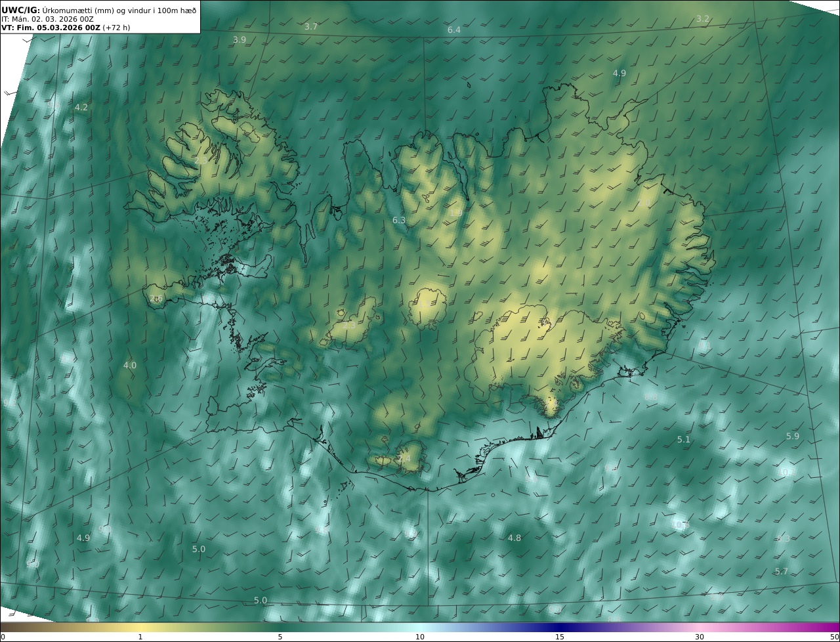Click the 2.4 value near the south coast
This screenshot has height=642, width=840.
(404, 459)
